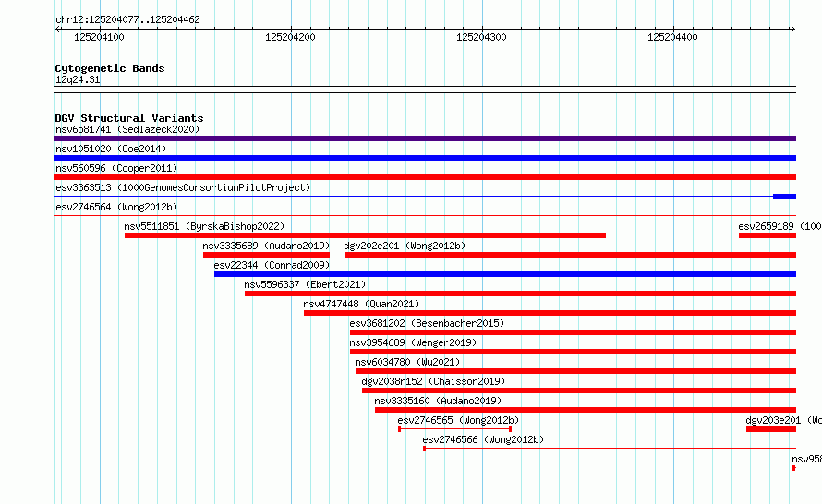Click the Cytogenetic Bands track title

coord(110,68)
